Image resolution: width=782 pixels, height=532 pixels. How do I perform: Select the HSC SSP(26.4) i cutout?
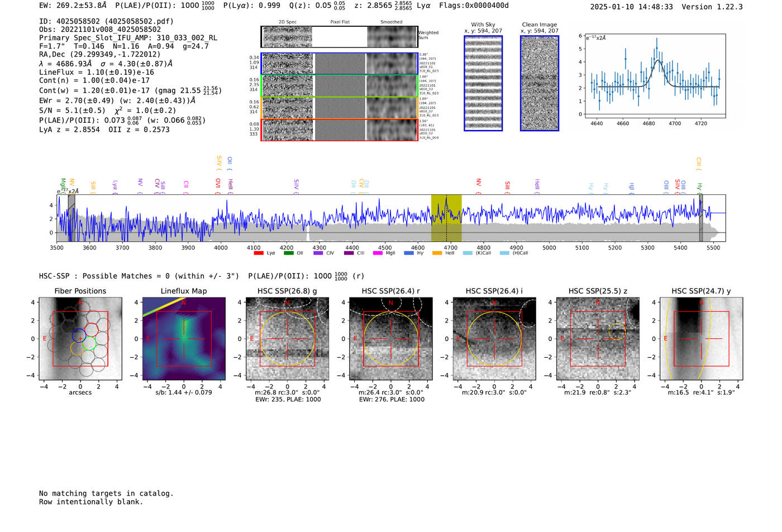(494, 339)
